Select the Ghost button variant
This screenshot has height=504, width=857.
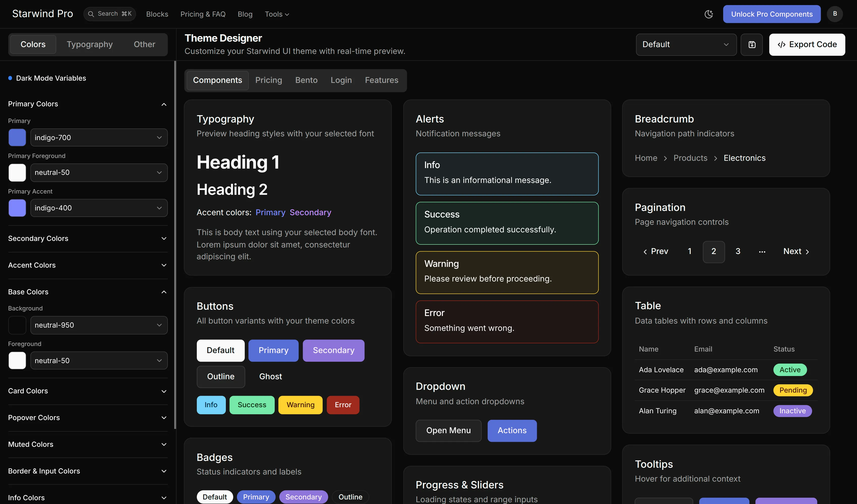(x=270, y=376)
